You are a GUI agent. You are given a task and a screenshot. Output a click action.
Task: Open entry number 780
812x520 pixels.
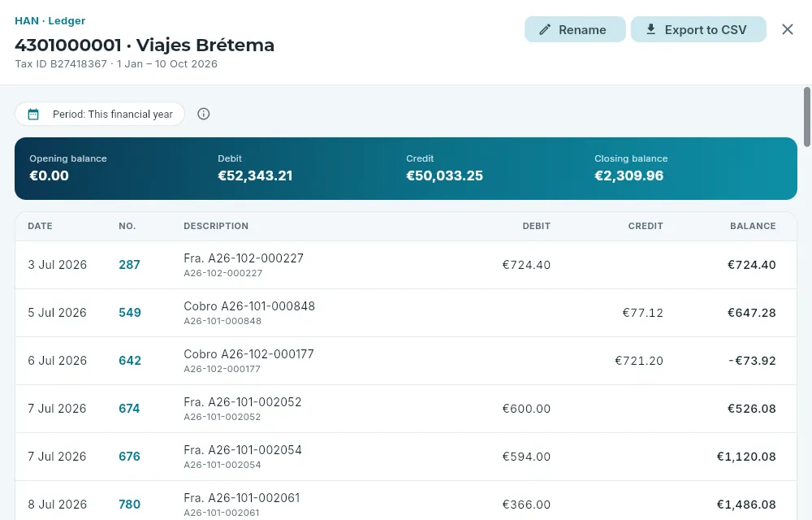129,505
